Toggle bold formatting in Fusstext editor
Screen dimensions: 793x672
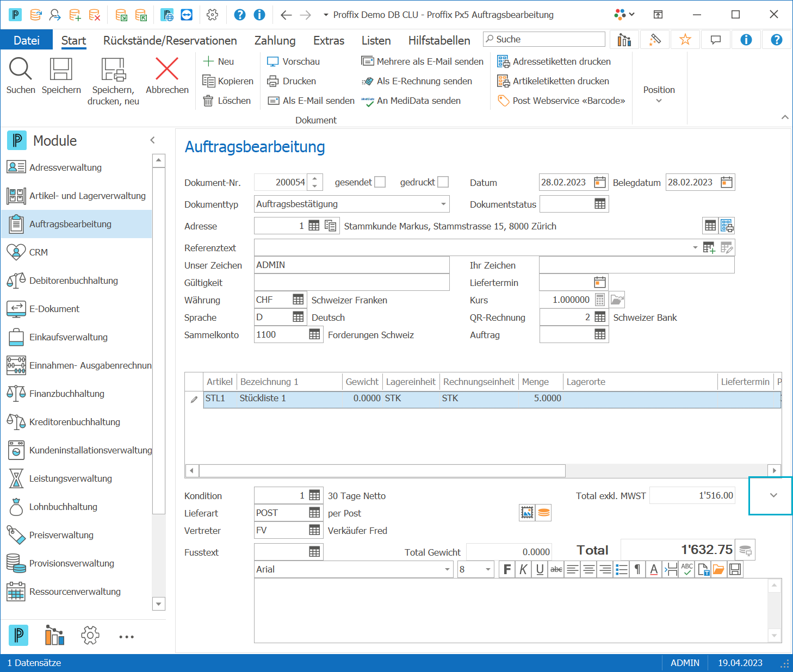pyautogui.click(x=507, y=569)
